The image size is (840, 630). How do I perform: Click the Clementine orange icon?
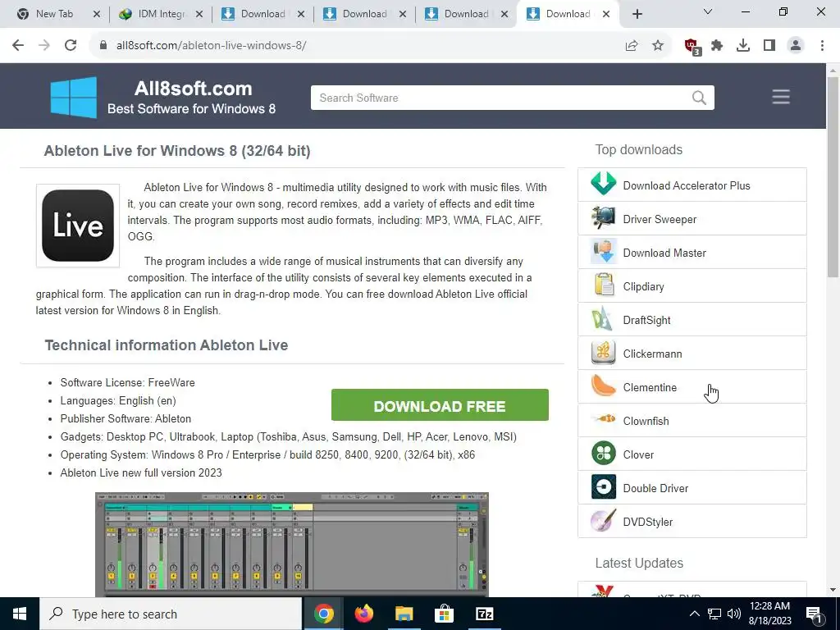pyautogui.click(x=603, y=387)
